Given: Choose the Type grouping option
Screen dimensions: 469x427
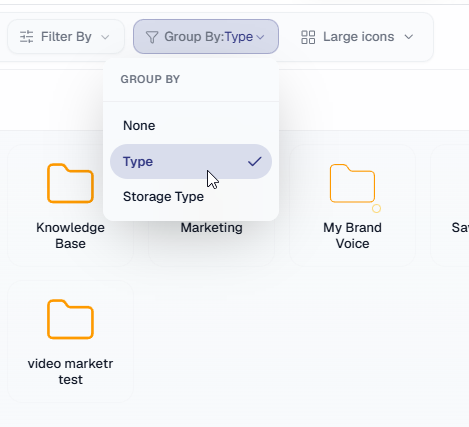Looking at the screenshot, I should click(191, 162).
